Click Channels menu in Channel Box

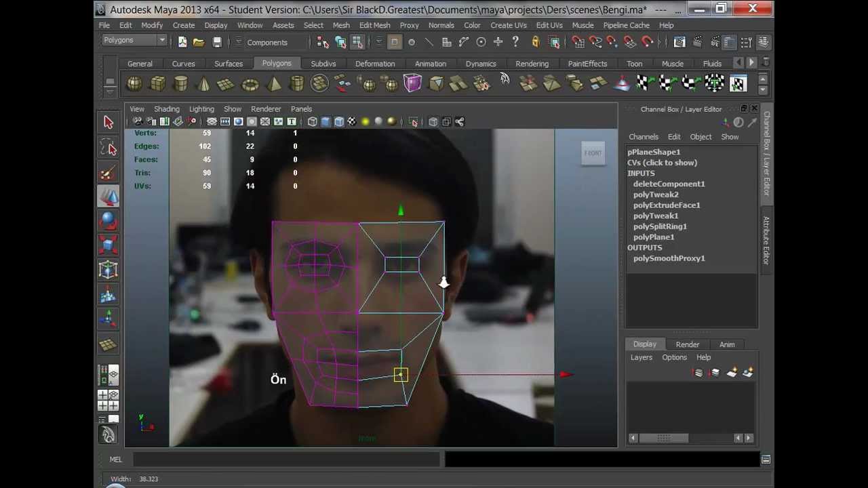click(x=644, y=137)
